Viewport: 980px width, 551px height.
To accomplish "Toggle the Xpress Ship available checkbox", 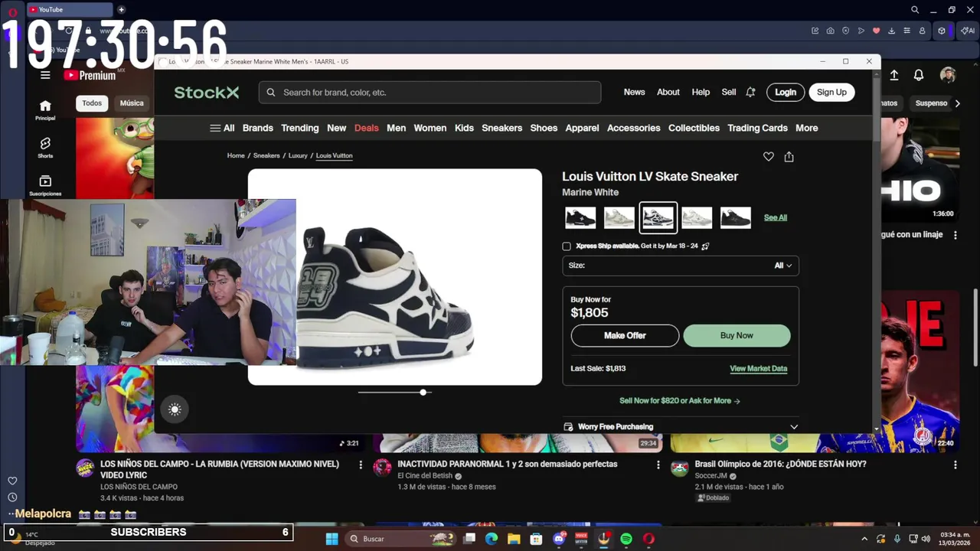I will click(567, 246).
